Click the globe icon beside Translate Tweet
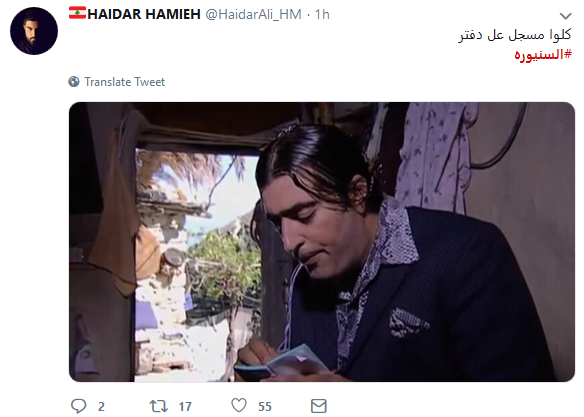 pyautogui.click(x=74, y=82)
